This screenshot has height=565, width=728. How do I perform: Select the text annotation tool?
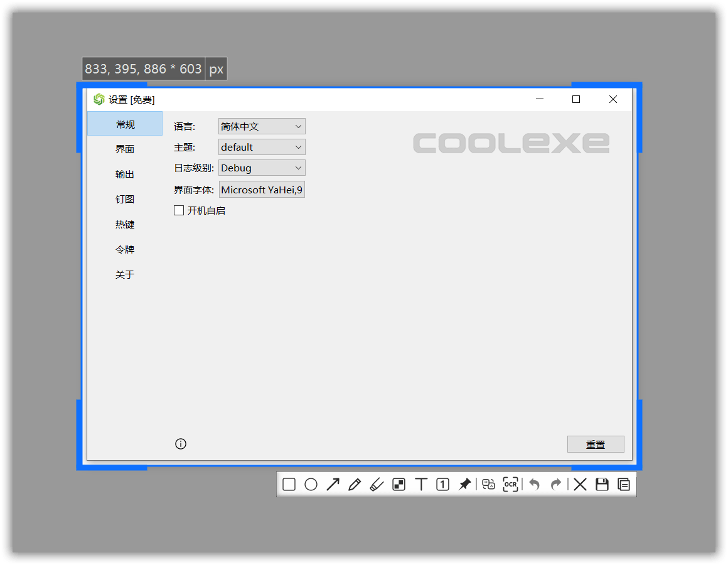point(422,484)
